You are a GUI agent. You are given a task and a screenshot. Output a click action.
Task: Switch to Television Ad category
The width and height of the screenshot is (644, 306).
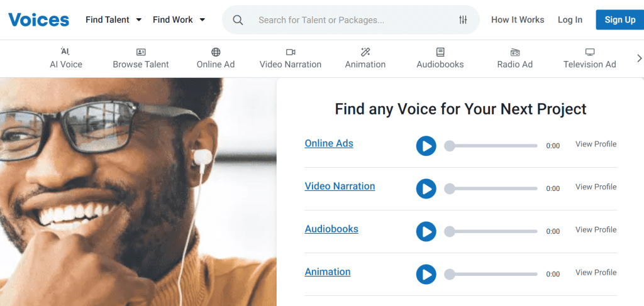click(x=589, y=58)
